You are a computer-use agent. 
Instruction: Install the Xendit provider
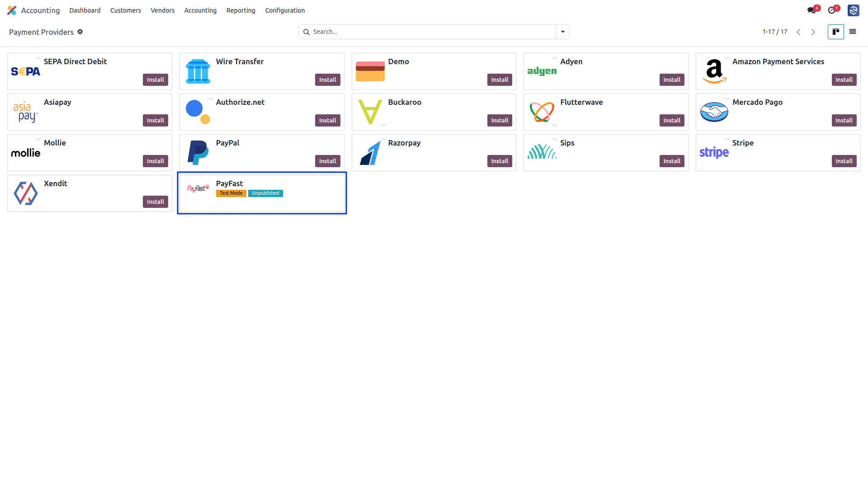pyautogui.click(x=156, y=202)
